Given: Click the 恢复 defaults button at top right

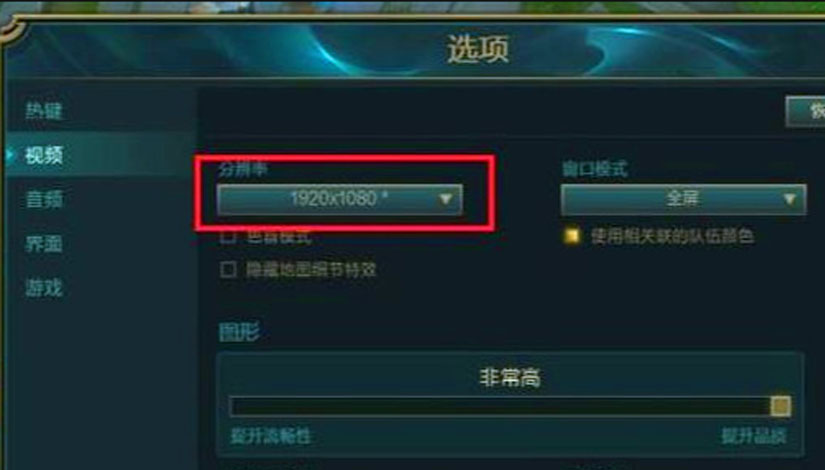Looking at the screenshot, I should pyautogui.click(x=806, y=111).
